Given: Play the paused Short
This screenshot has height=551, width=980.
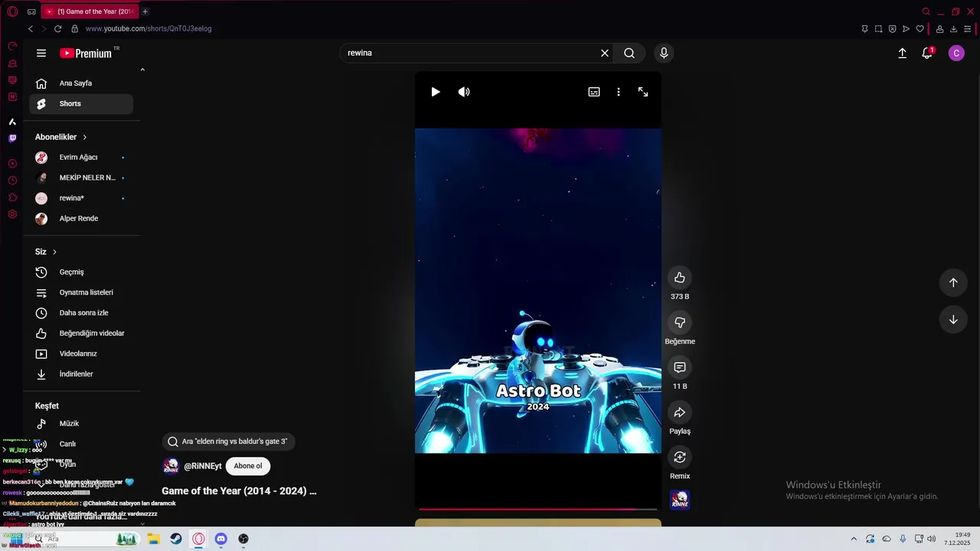Looking at the screenshot, I should [436, 92].
